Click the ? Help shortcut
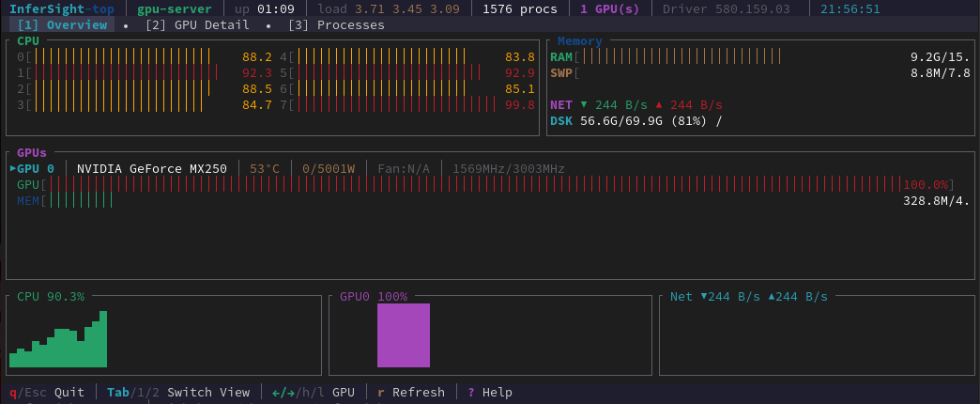 pos(490,392)
